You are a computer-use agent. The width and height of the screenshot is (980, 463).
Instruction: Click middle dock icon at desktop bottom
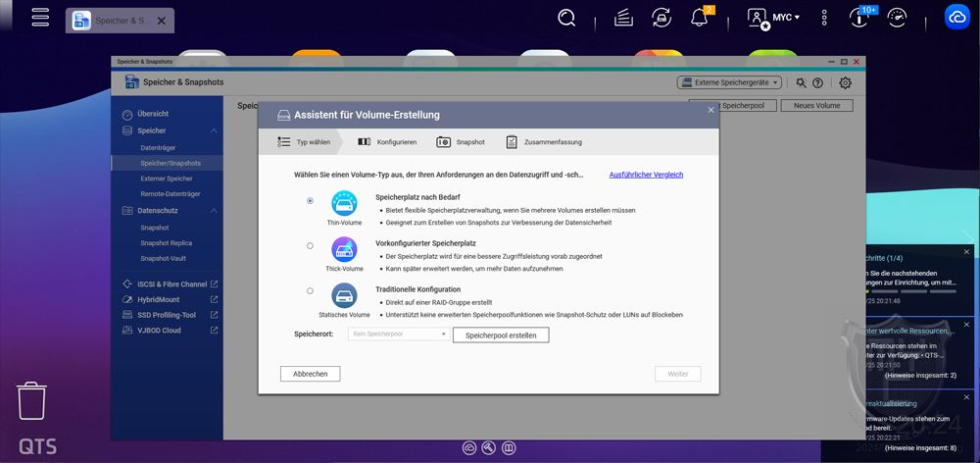[x=489, y=448]
